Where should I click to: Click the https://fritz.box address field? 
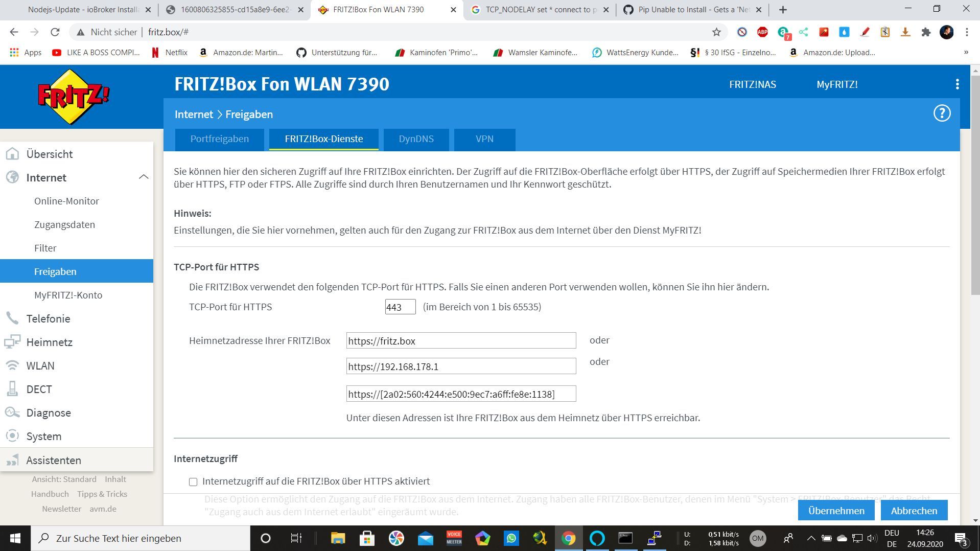click(x=461, y=340)
